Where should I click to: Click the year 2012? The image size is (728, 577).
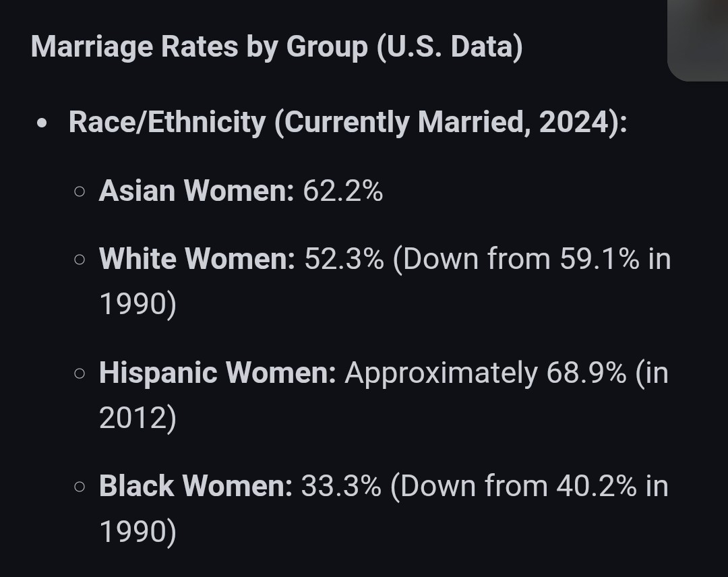133,418
